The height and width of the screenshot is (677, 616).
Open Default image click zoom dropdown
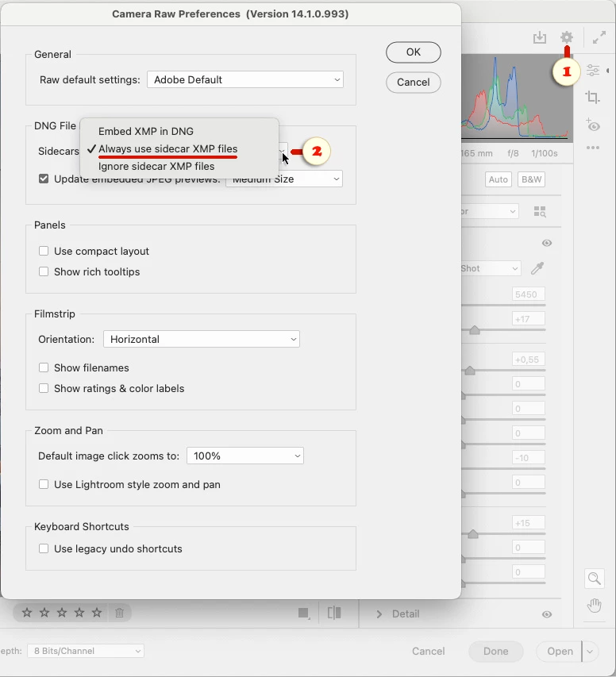coord(245,456)
